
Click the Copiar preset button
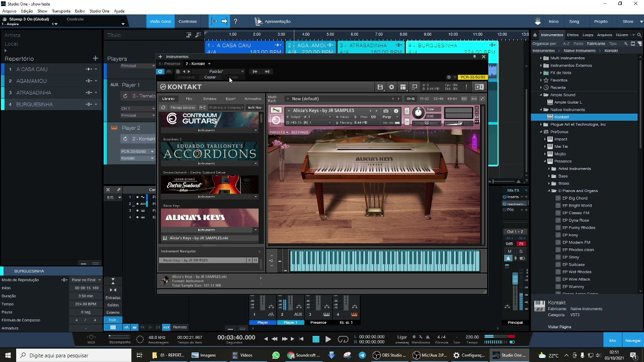pyautogui.click(x=210, y=77)
